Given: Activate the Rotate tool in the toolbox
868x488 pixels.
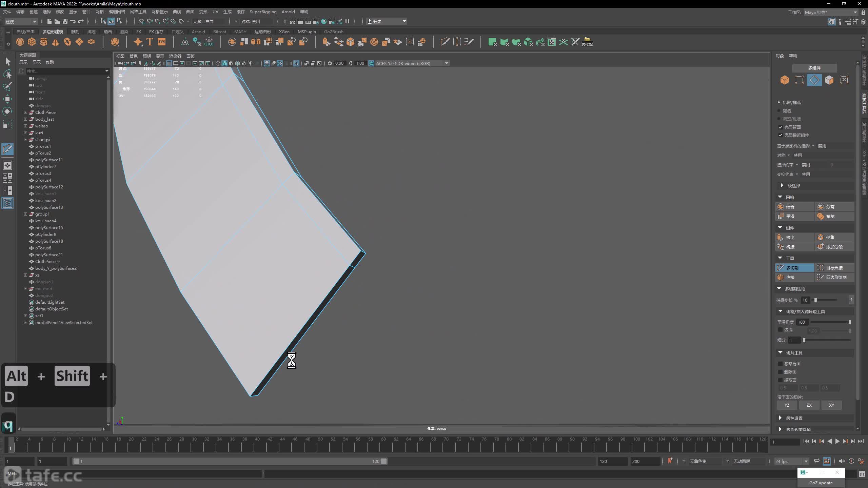Looking at the screenshot, I should 7,111.
